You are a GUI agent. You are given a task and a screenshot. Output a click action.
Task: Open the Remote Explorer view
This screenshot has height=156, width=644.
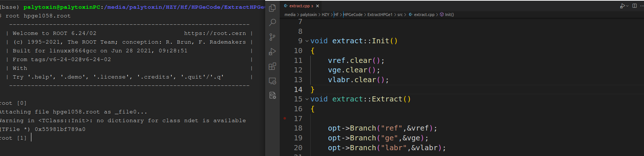272,81
